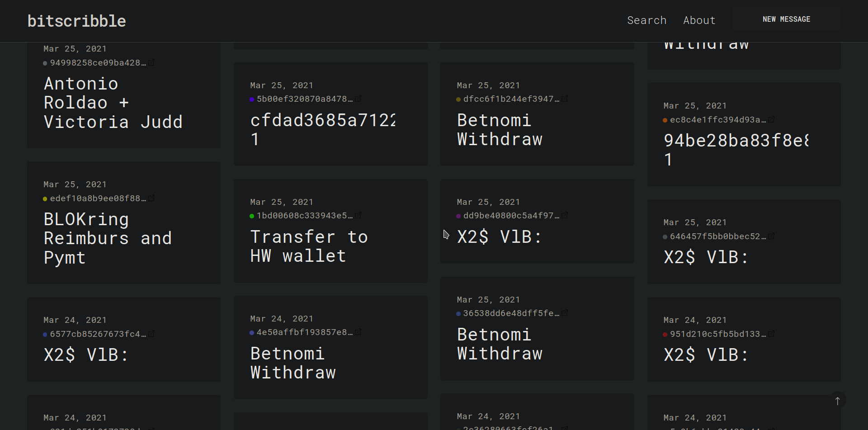
Task: Open external link icon beside dd9be40800c5a4f97 hash
Action: (x=565, y=215)
